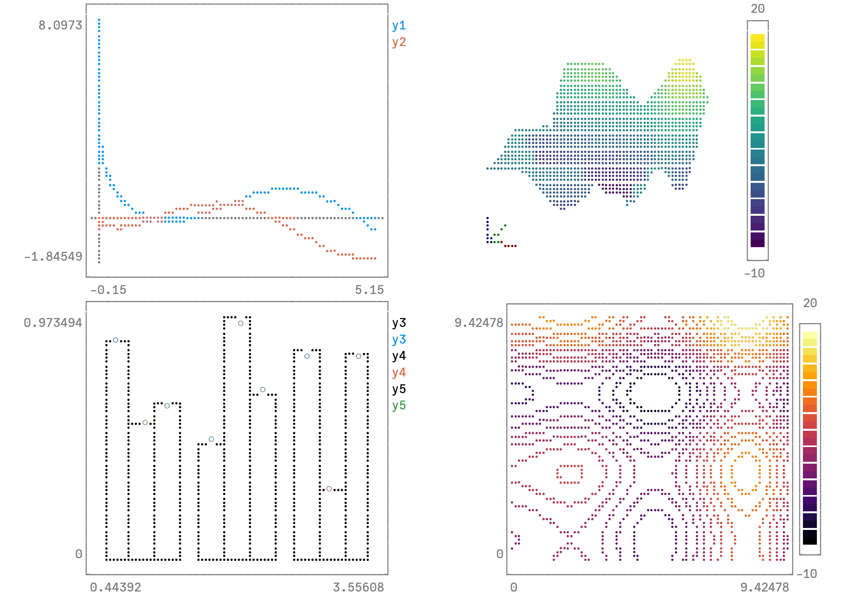Select the orange y4 legend entry
868x595 pixels.
tap(399, 372)
